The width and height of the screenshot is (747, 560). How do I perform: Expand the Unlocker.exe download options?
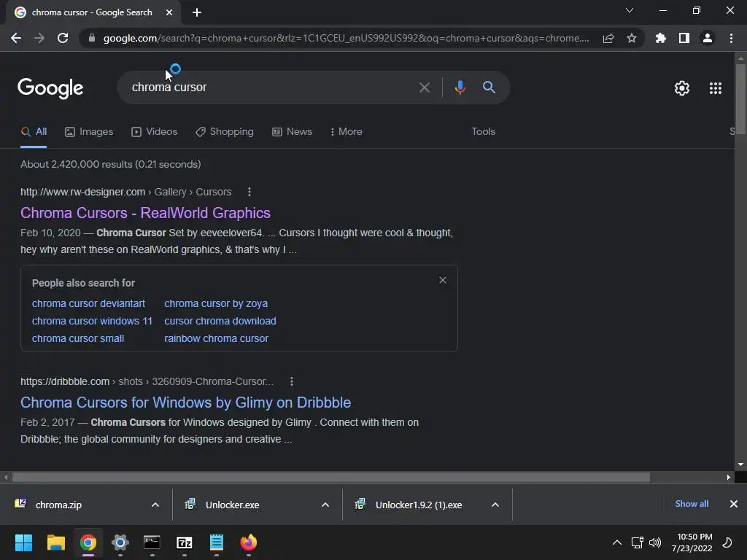coord(325,505)
